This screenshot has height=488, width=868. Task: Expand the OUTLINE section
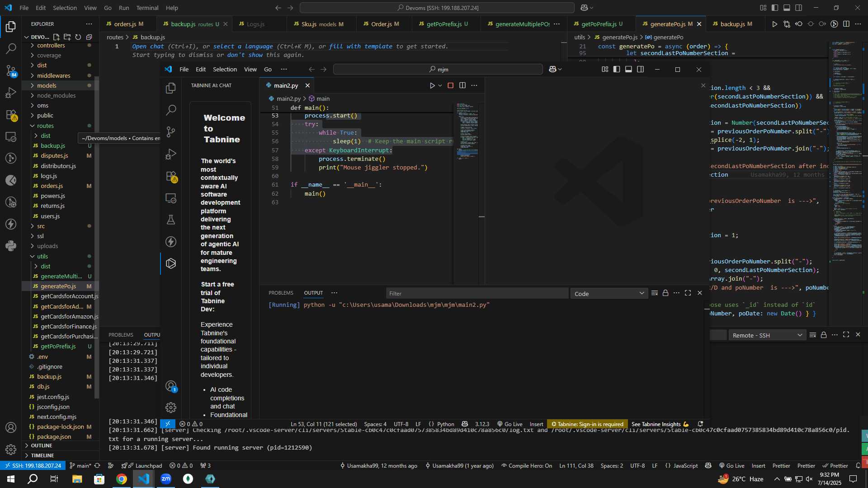pyautogui.click(x=42, y=446)
